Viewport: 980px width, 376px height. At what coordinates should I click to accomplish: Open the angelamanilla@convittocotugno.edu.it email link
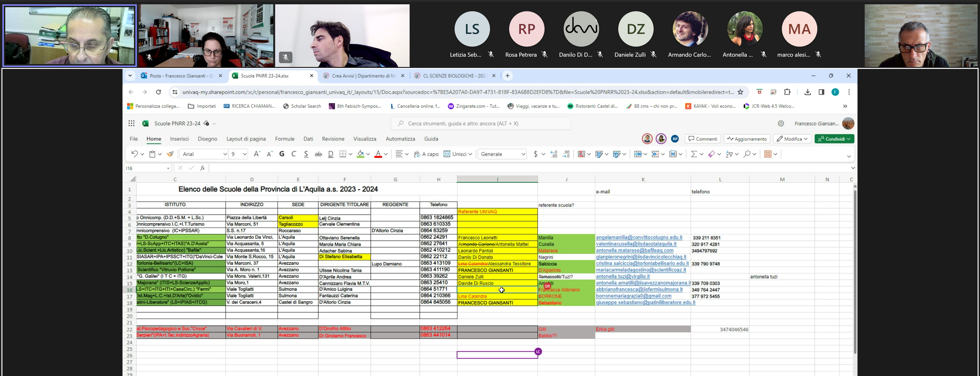tap(639, 237)
